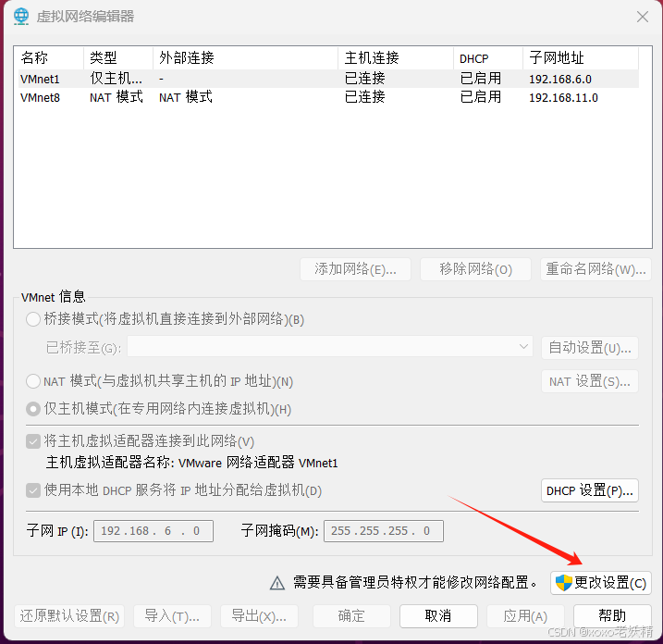Screen dimensions: 663x644
Task: Click the 子网 IP input field
Action: [153, 531]
